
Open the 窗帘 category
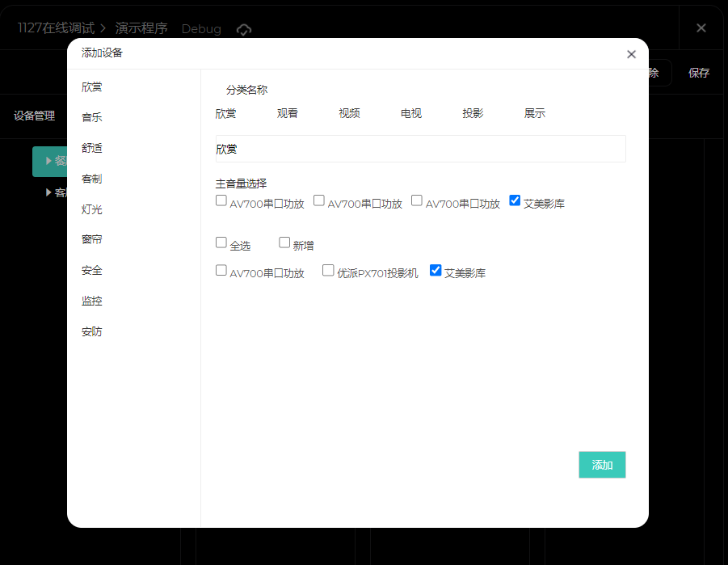tap(92, 240)
